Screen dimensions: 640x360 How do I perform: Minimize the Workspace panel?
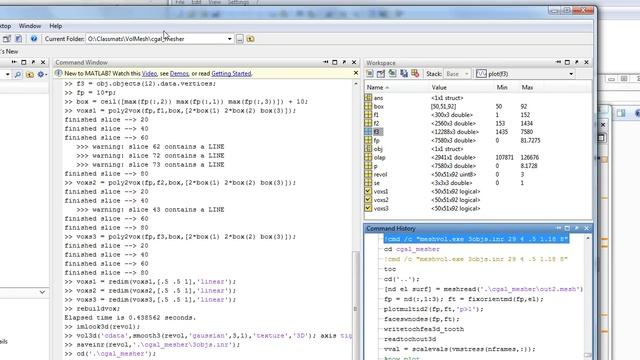(x=558, y=62)
